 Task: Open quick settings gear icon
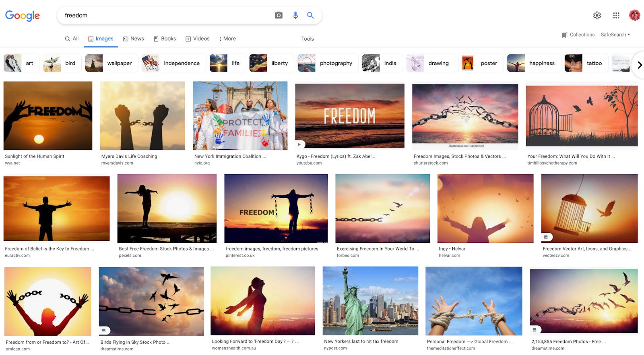tap(597, 15)
